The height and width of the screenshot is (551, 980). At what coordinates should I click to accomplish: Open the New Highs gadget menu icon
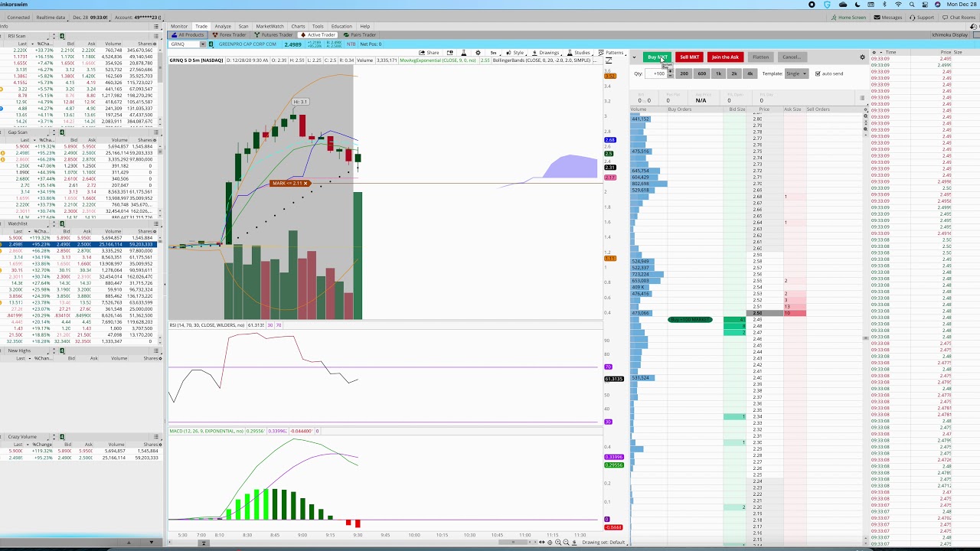click(157, 350)
